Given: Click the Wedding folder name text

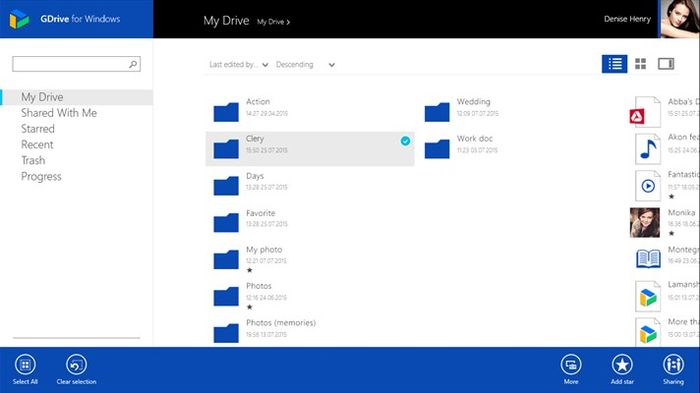Looking at the screenshot, I should [473, 102].
